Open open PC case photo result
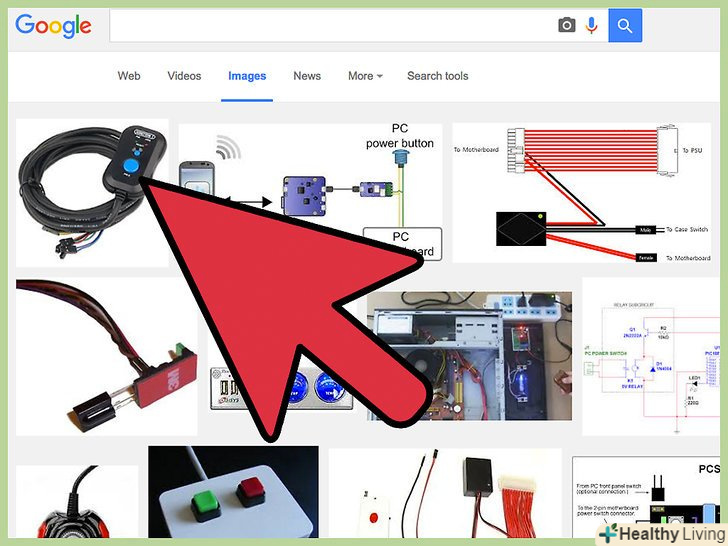Screen dimensions: 728x546 tap(469, 356)
